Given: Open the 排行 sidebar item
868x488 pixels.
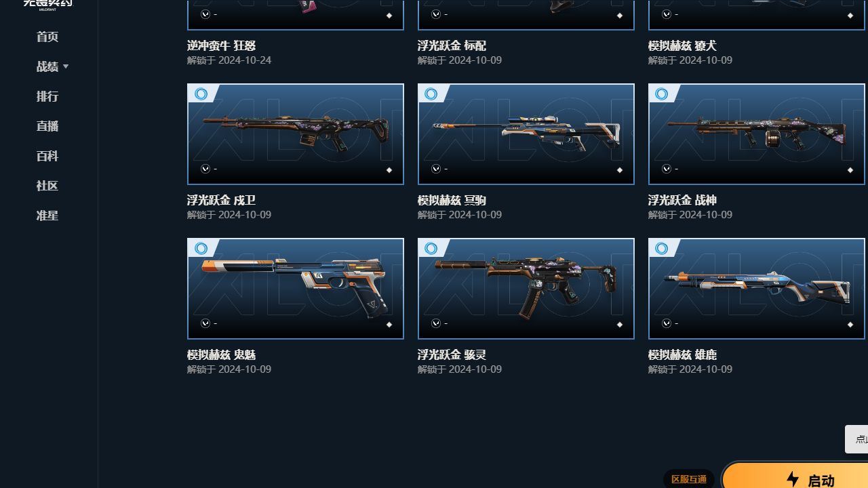Looking at the screenshot, I should pos(47,96).
